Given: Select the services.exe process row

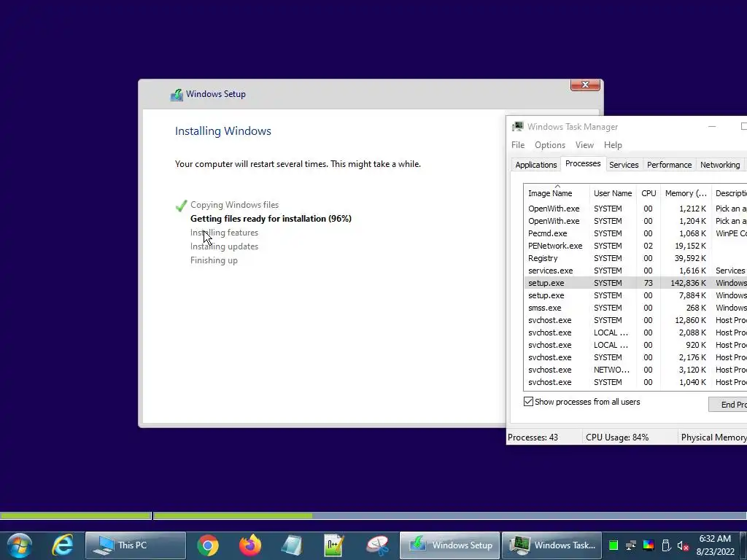Looking at the screenshot, I should point(635,271).
